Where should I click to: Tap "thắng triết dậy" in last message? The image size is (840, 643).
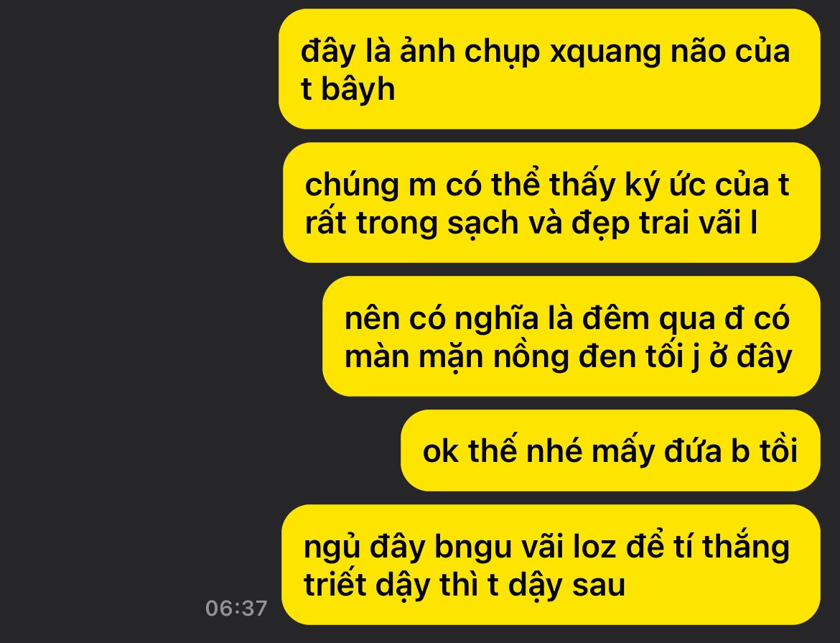tap(546, 565)
